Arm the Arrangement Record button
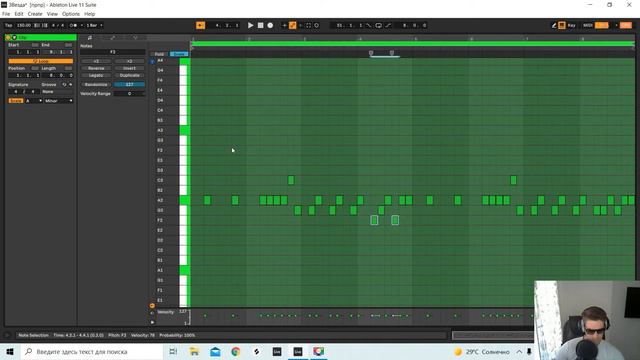This screenshot has height=360, width=640. [270, 25]
